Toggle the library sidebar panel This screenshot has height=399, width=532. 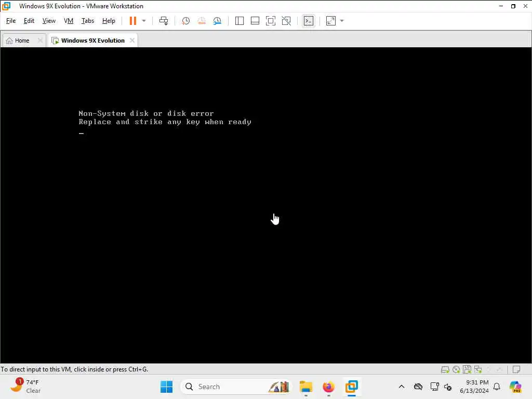239,21
